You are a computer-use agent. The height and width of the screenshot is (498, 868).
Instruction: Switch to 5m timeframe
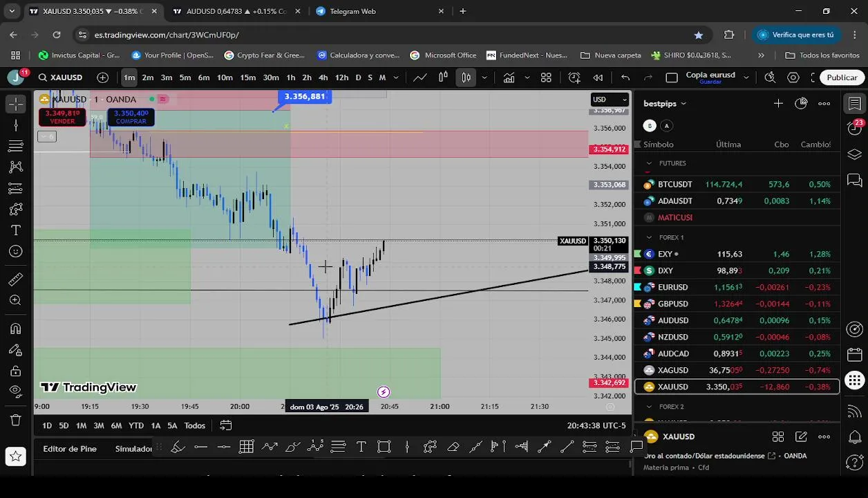point(185,77)
